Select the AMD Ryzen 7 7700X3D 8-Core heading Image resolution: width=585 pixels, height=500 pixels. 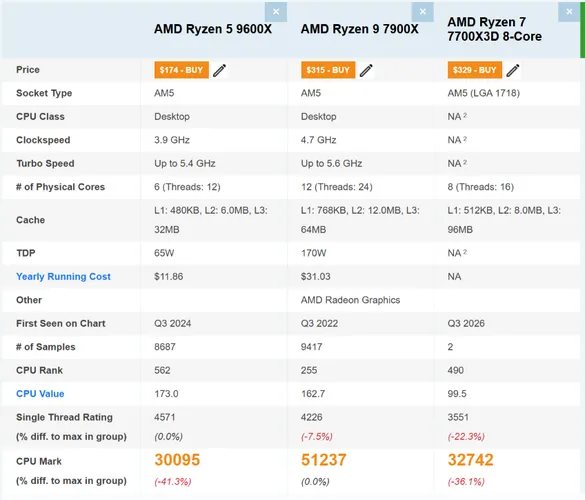click(x=495, y=29)
